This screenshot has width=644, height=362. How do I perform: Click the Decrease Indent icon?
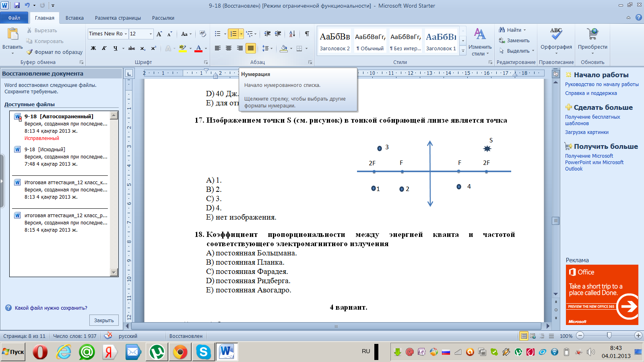[267, 34]
